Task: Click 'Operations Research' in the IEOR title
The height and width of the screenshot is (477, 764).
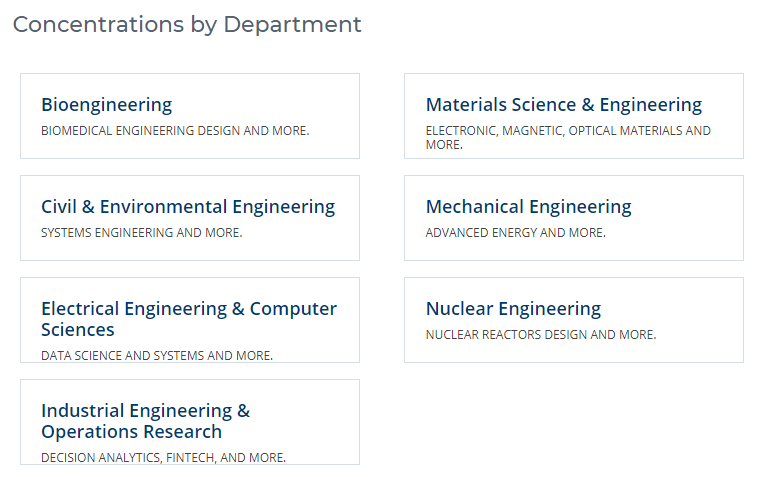Action: 131,432
